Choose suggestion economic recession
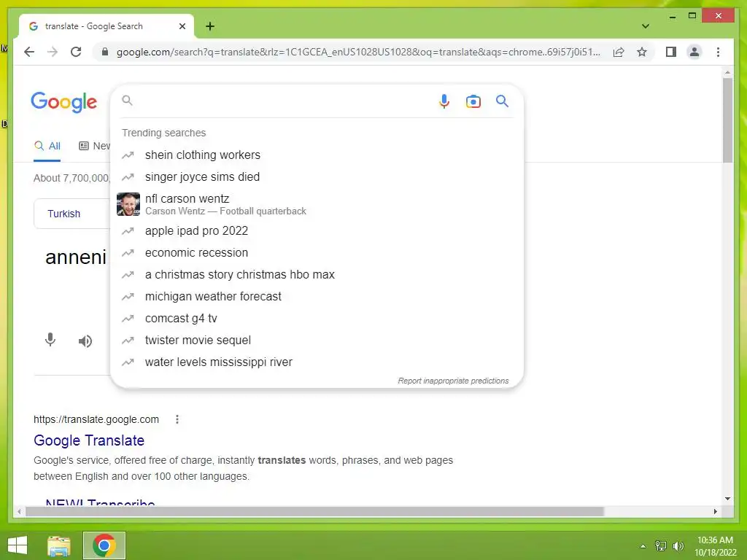Image resolution: width=747 pixels, height=560 pixels. (x=317, y=253)
